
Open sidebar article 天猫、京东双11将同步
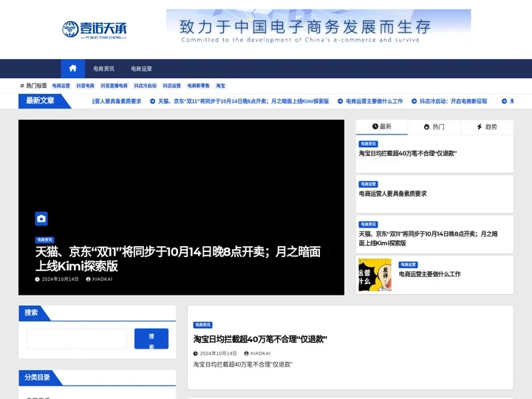click(428, 238)
